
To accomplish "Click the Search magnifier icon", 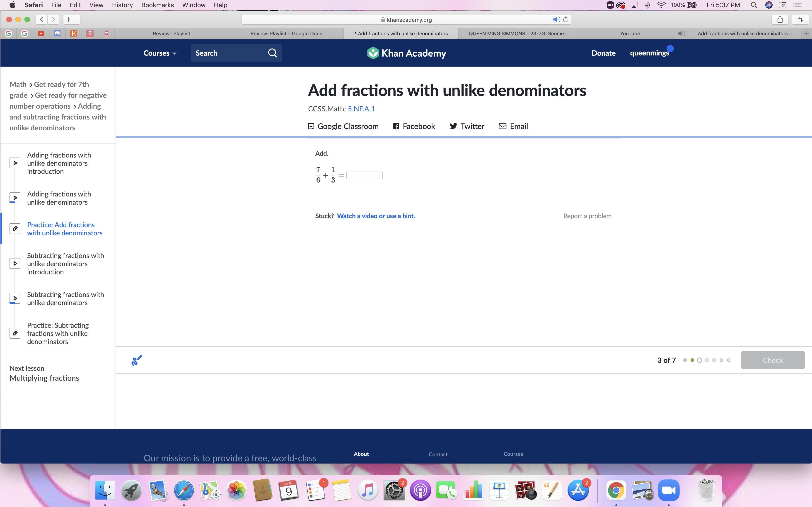I will coord(273,53).
